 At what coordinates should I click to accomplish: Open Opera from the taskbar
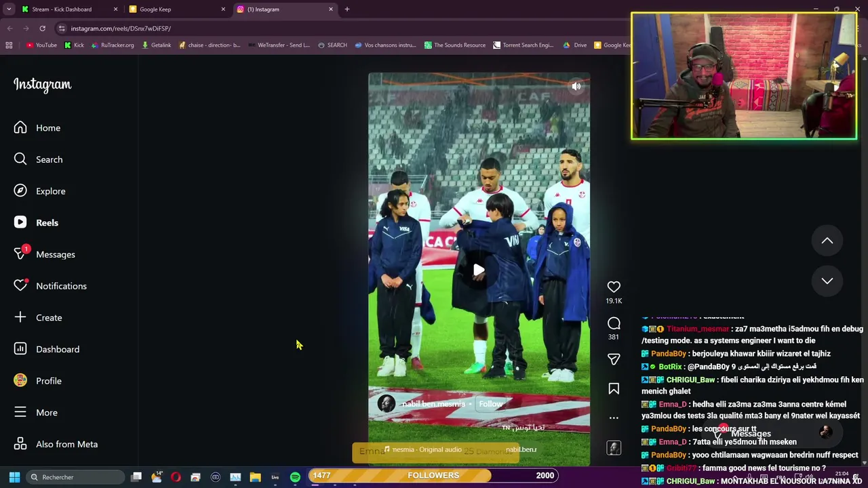click(x=176, y=477)
